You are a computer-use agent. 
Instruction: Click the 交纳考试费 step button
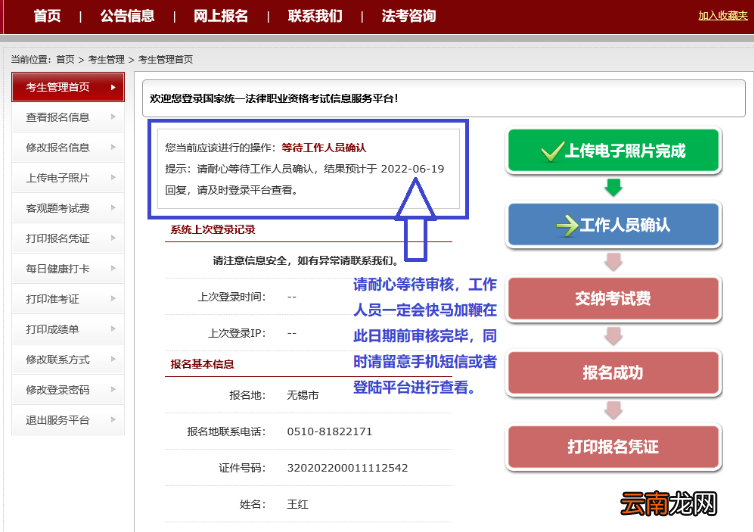pyautogui.click(x=614, y=299)
